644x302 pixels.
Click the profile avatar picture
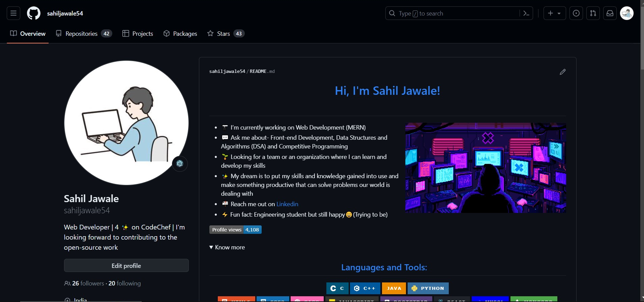tap(126, 123)
